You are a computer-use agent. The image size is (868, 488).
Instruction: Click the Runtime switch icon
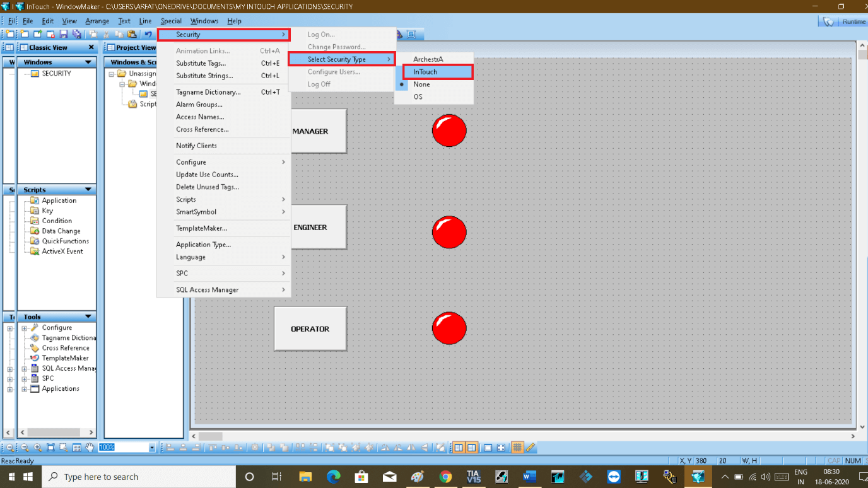pyautogui.click(x=828, y=21)
